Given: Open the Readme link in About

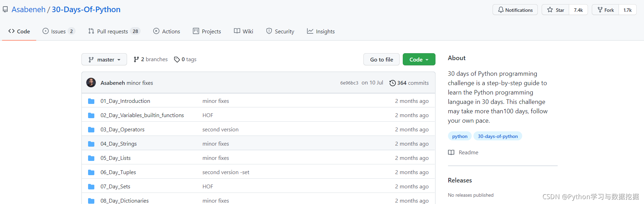Looking at the screenshot, I should point(468,152).
